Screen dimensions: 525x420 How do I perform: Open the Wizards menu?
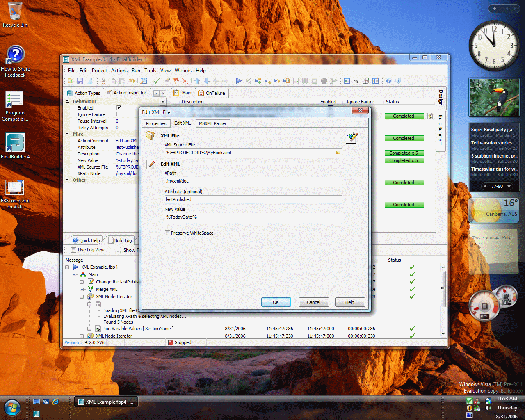coord(183,71)
